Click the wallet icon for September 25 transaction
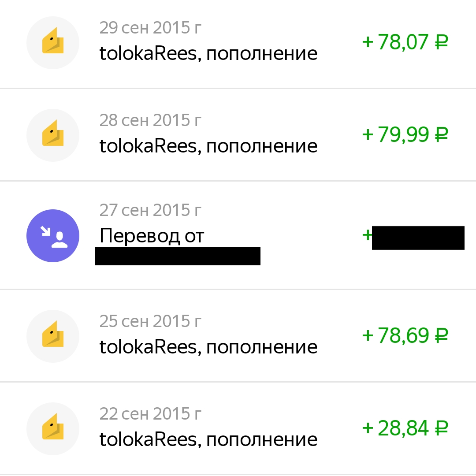Screen dimensions: 476x476 [x=53, y=336]
